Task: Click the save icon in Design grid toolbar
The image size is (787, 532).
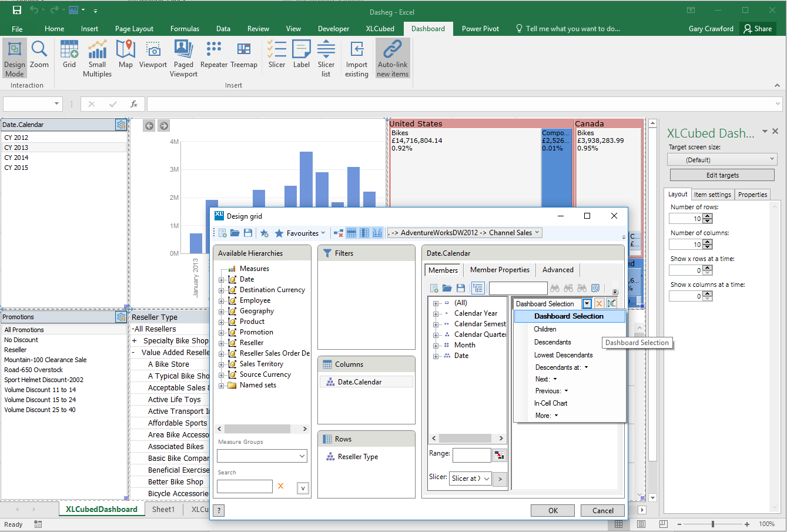Action: pyautogui.click(x=248, y=233)
